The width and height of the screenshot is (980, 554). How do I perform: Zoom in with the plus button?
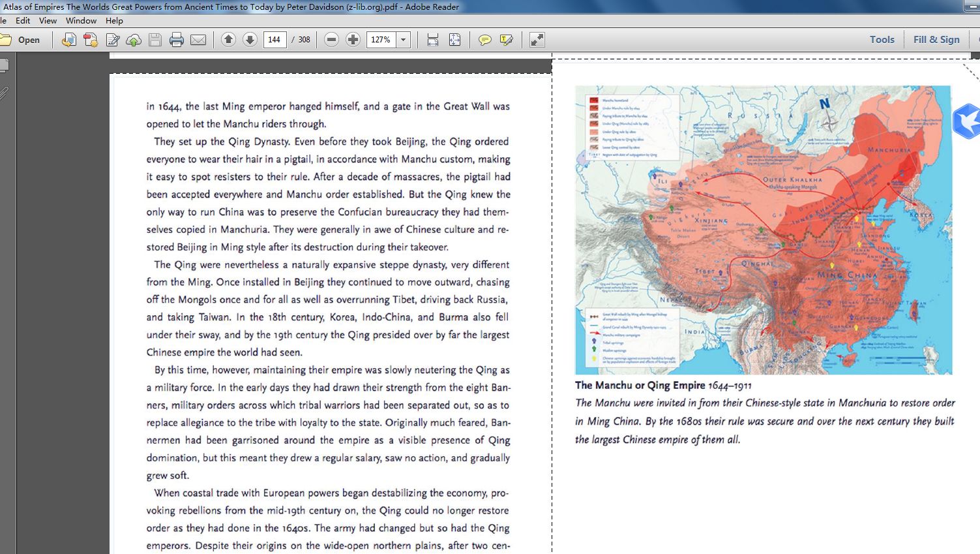coord(353,40)
